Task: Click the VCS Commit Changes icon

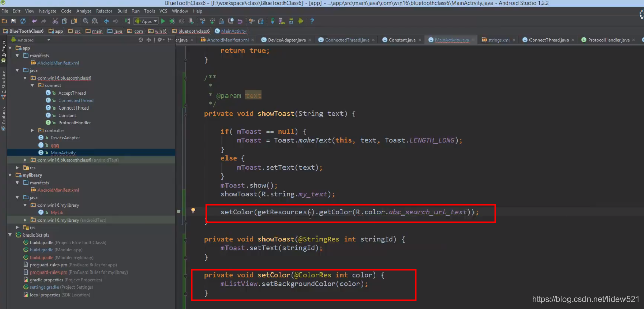Action: tap(212, 21)
